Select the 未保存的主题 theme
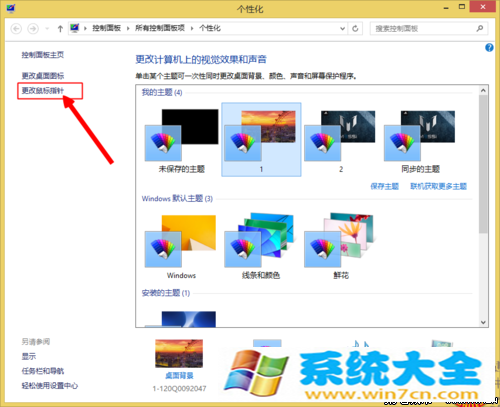Viewport: 500px width, 407px height. point(181,140)
